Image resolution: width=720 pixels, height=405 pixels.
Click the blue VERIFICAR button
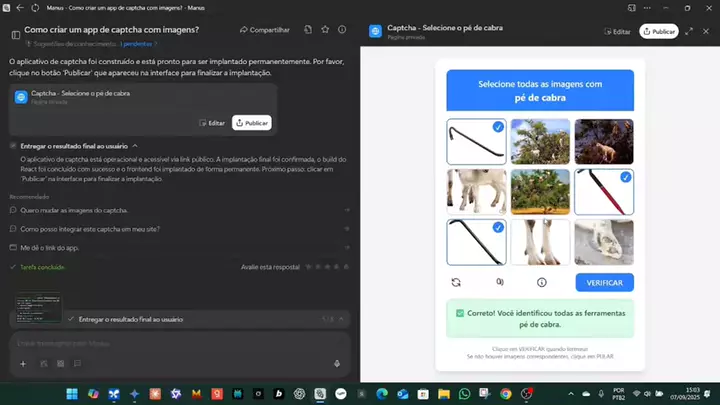coord(604,283)
